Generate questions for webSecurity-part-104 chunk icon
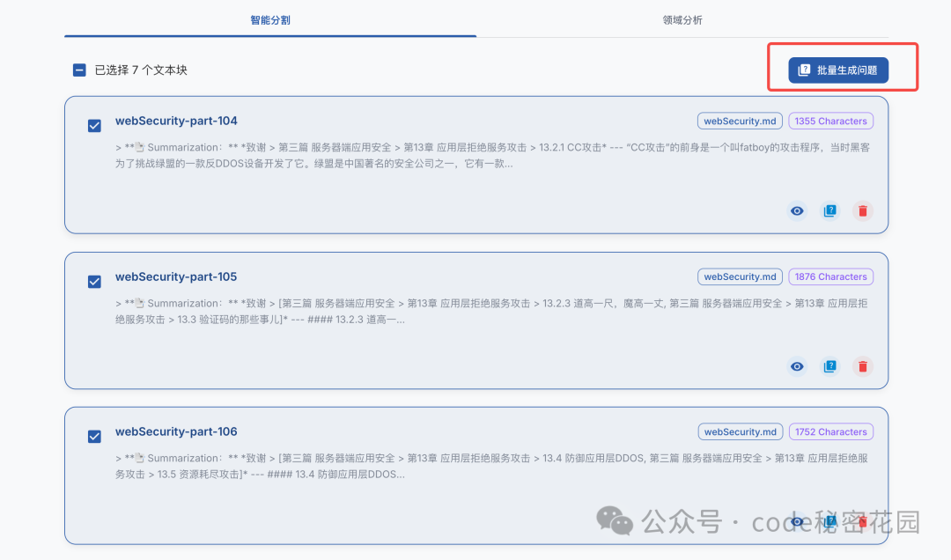Viewport: 951px width, 560px height. [829, 210]
